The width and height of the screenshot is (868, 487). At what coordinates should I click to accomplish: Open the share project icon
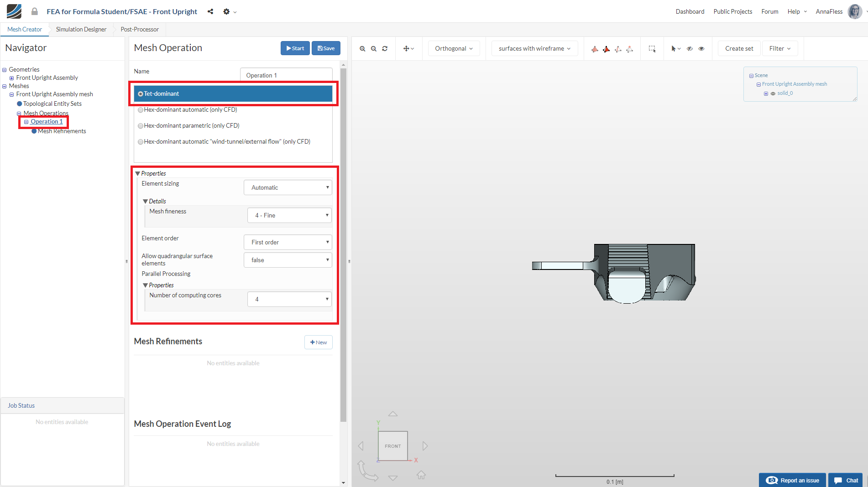point(210,11)
